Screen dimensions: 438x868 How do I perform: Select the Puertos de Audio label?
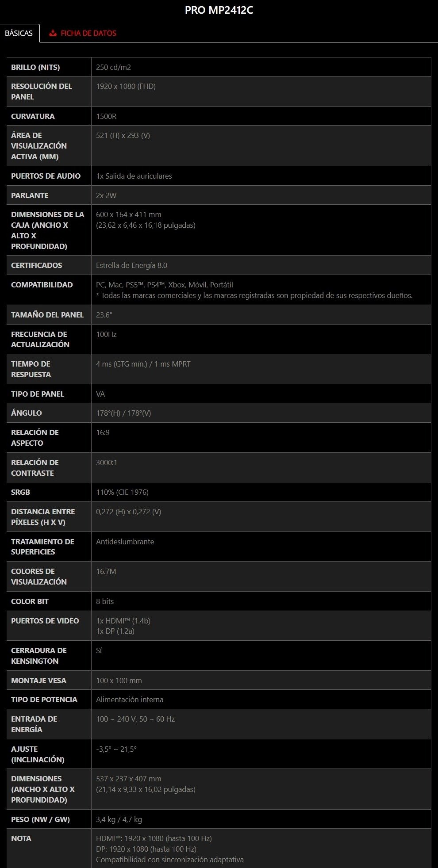(46, 176)
